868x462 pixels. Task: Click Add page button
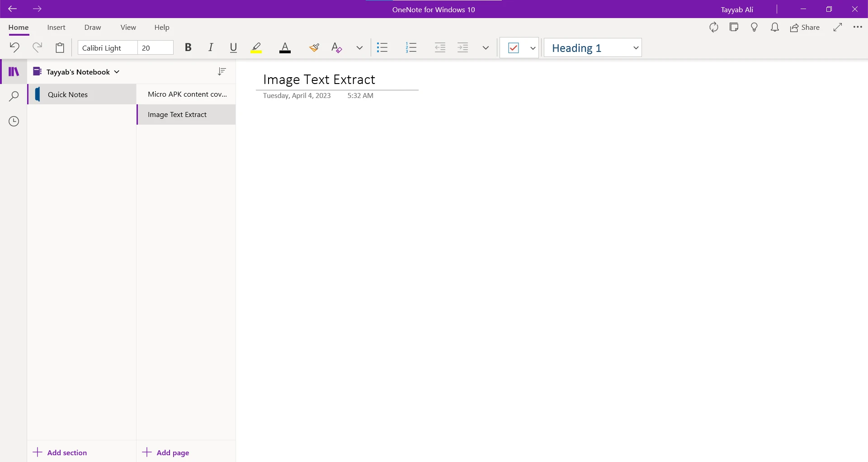tap(166, 453)
